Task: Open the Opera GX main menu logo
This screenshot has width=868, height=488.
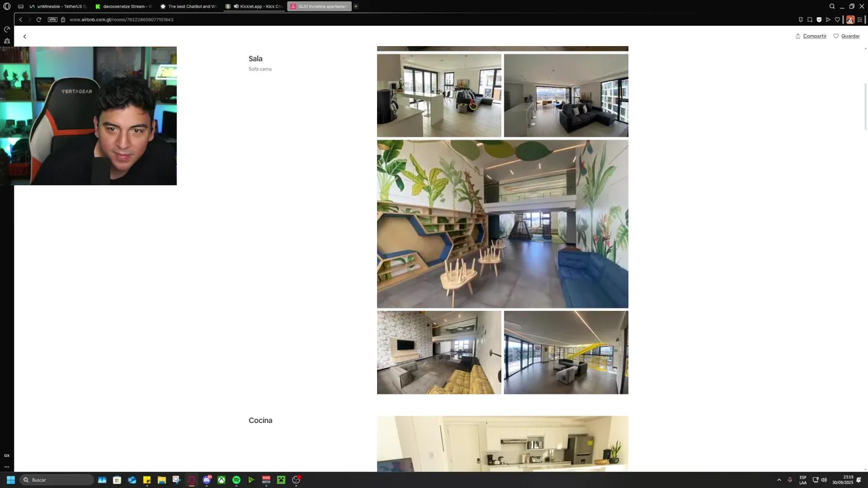Action: [x=7, y=6]
